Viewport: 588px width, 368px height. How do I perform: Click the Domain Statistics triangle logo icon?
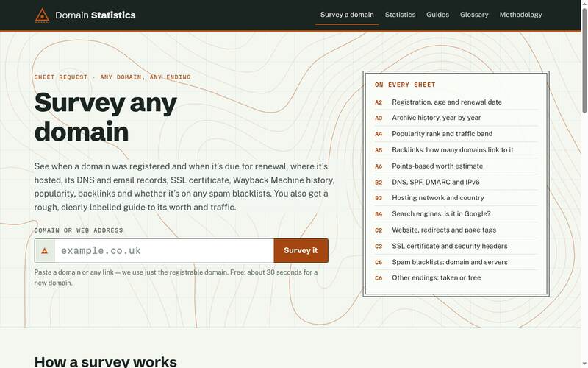point(43,15)
